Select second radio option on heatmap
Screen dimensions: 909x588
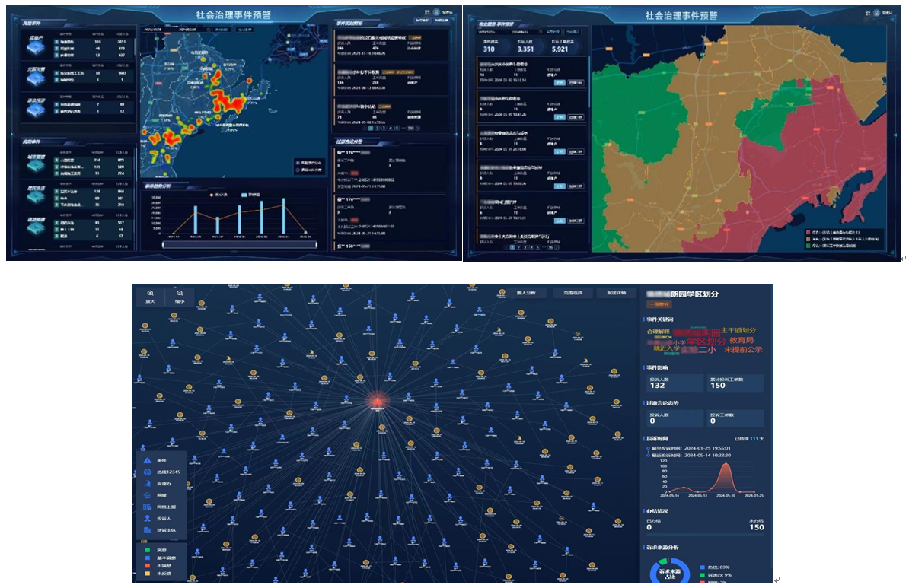pyautogui.click(x=297, y=170)
